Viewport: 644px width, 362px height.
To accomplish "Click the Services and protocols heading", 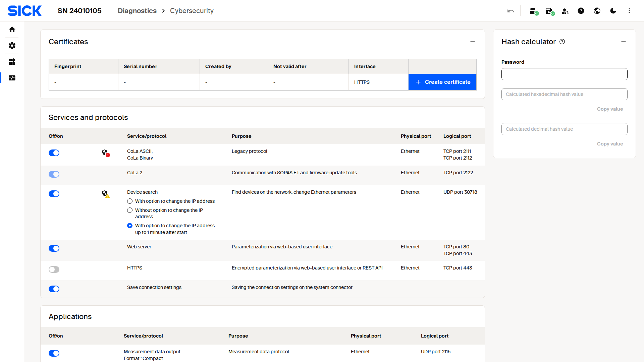I will click(x=88, y=117).
